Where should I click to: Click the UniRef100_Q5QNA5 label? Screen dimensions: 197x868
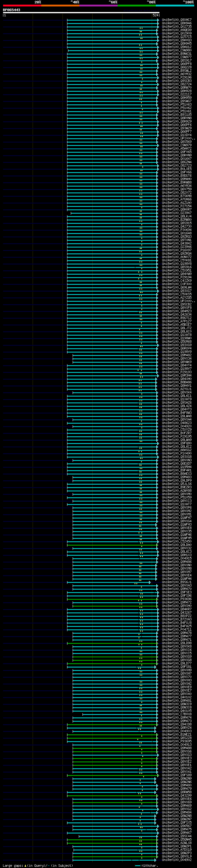[177, 839]
